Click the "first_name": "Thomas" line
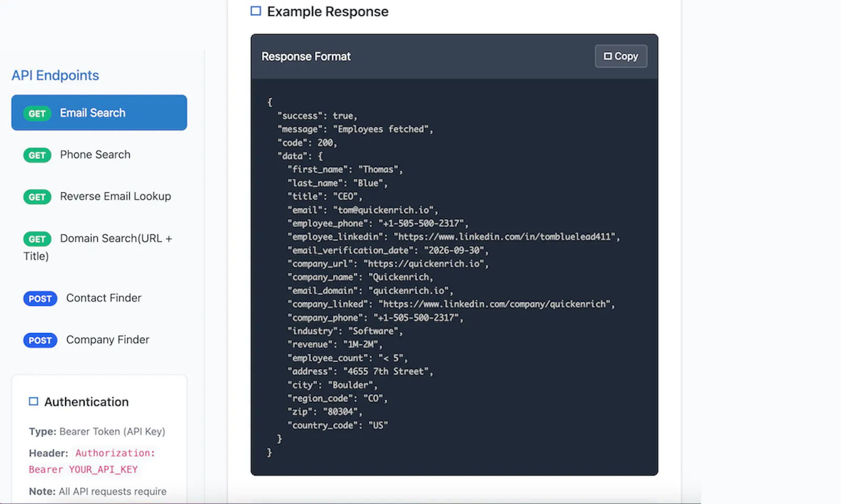Viewport: 841px width, 504px height. pyautogui.click(x=345, y=170)
